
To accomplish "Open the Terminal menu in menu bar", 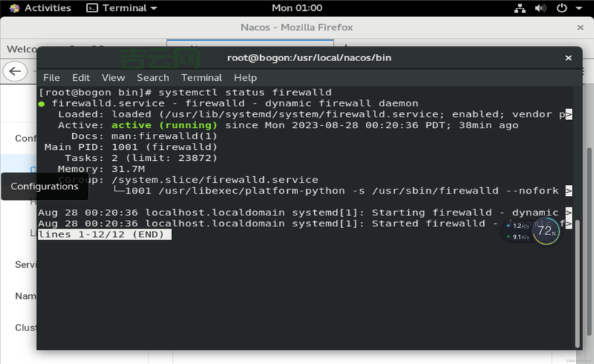I will pyautogui.click(x=201, y=78).
